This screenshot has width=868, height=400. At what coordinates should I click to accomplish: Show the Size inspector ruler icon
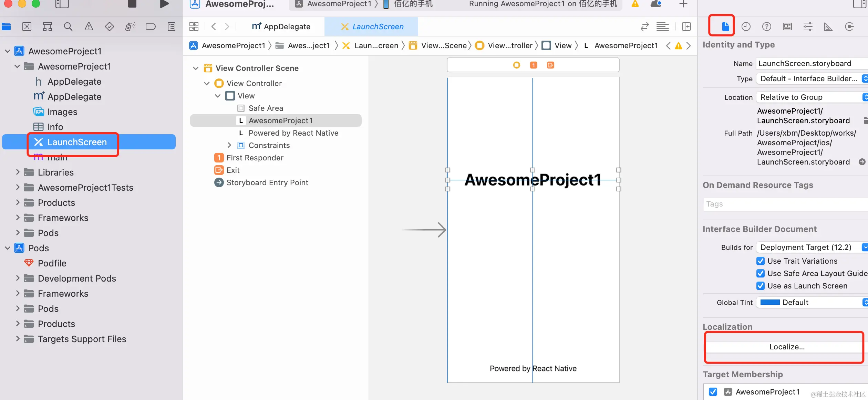click(828, 27)
